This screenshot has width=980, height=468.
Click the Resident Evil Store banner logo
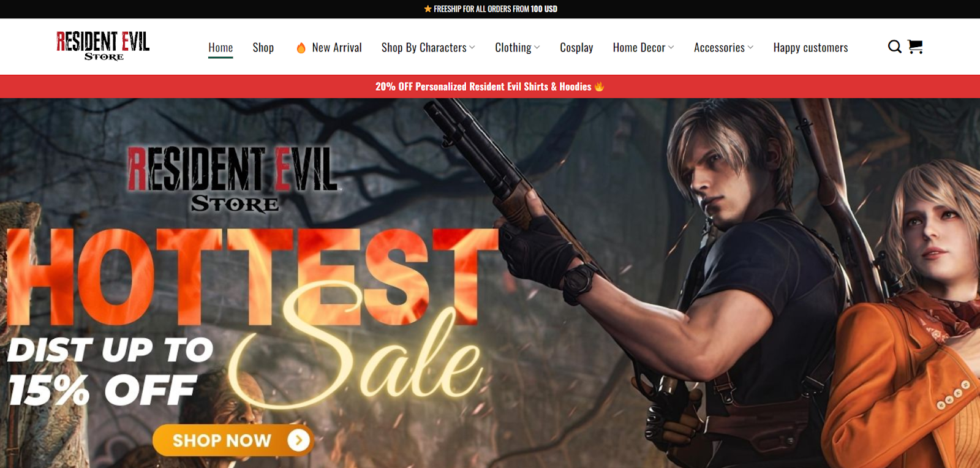point(233,179)
